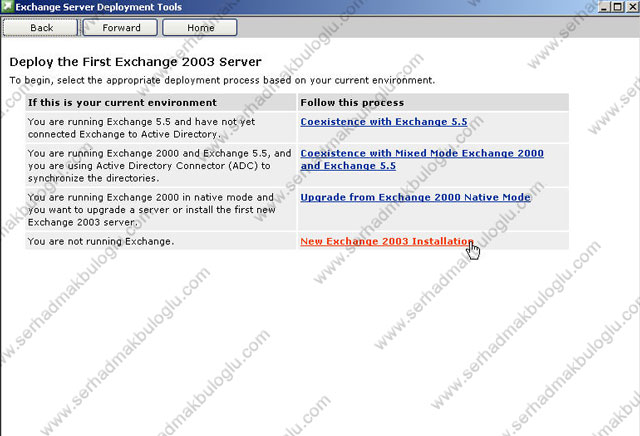Viewport: 640px width, 436px height.
Task: Click the 'Deploy the First Exchange 2003 Server' heading
Action: (135, 62)
